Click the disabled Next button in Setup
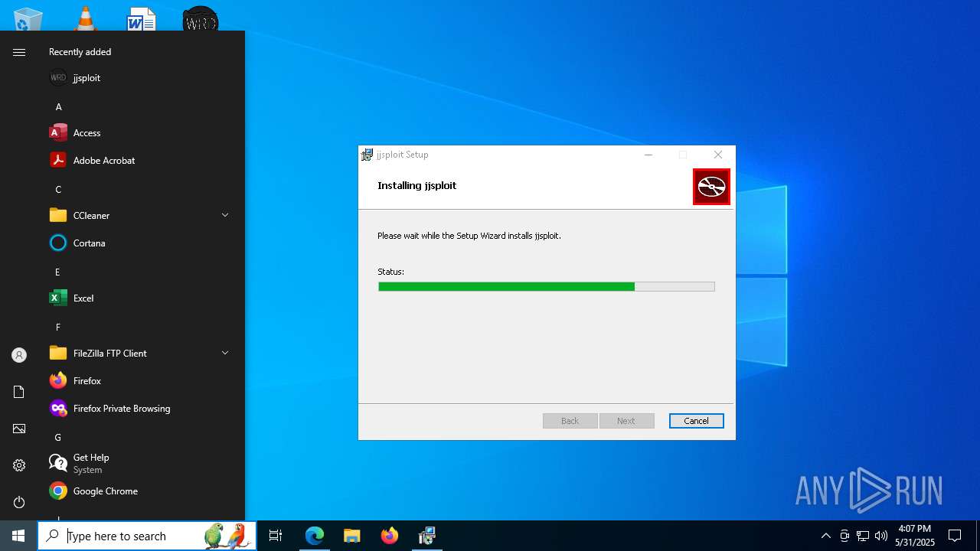This screenshot has width=980, height=551. [626, 421]
